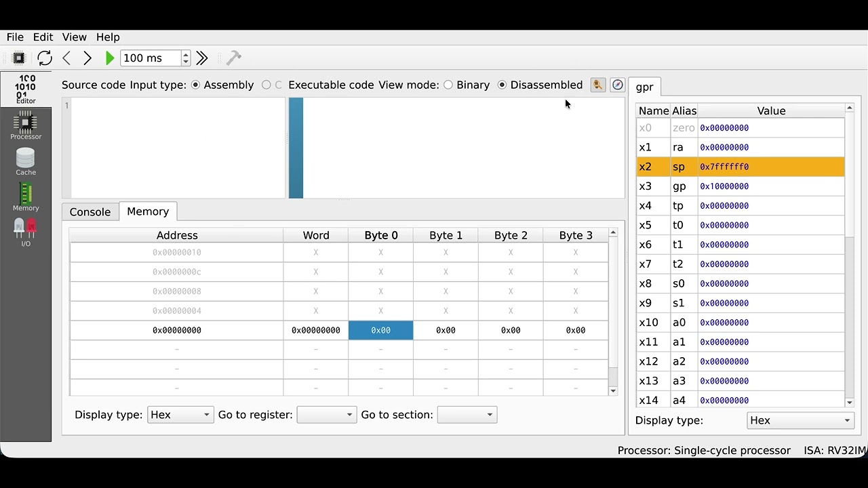Screen dimensions: 868x488
Task: Click the Word column header
Action: [316, 235]
